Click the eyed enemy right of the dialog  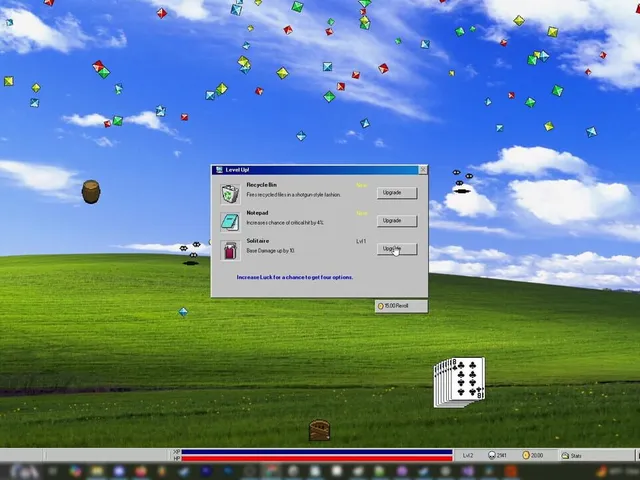(462, 181)
